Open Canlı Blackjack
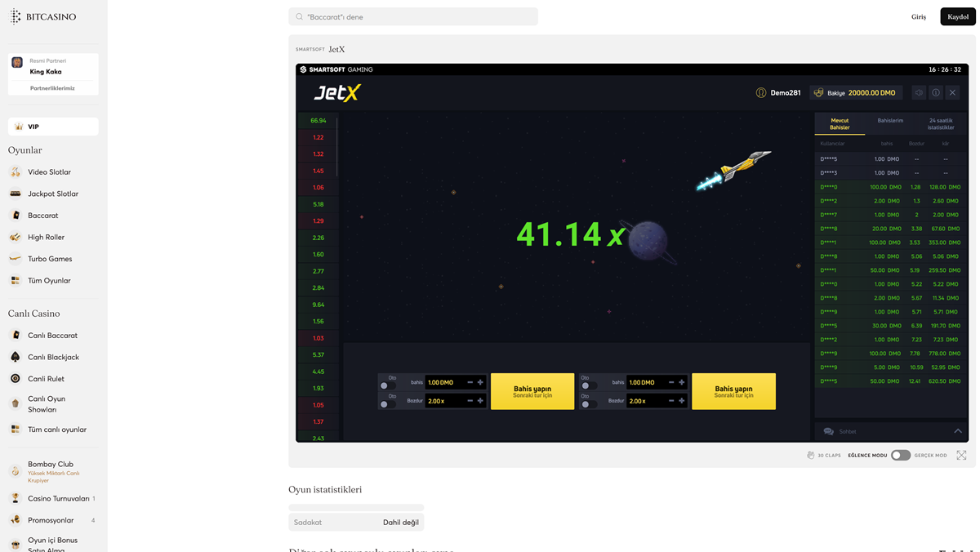The height and width of the screenshot is (552, 980). pos(53,357)
